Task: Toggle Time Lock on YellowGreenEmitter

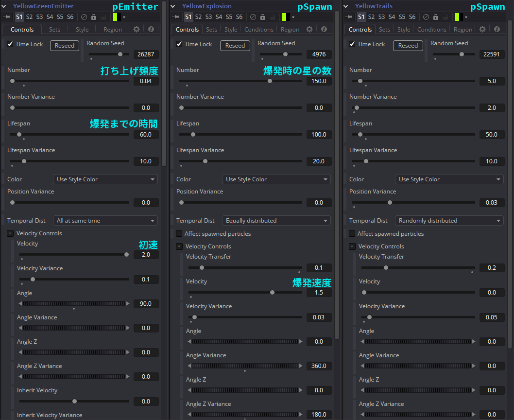Action: tap(10, 44)
